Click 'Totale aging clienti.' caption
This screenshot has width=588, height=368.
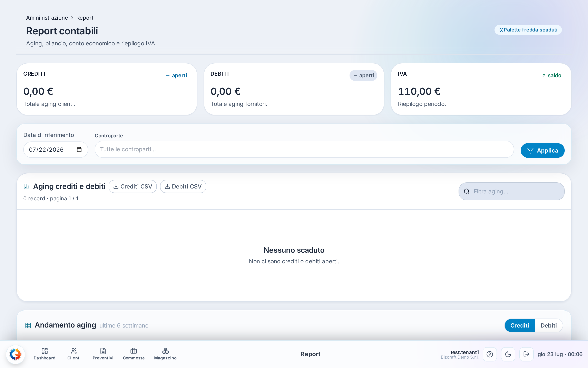[x=49, y=104]
